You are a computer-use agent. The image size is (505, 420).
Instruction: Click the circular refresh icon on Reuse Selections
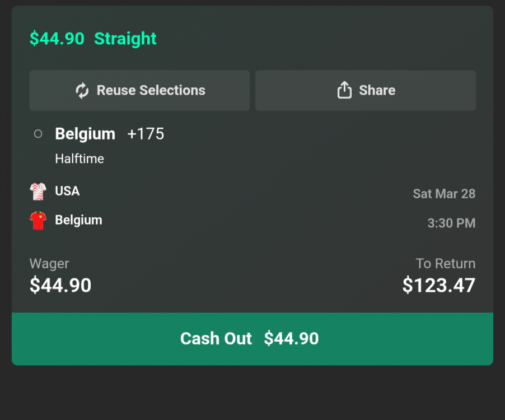[x=82, y=90]
